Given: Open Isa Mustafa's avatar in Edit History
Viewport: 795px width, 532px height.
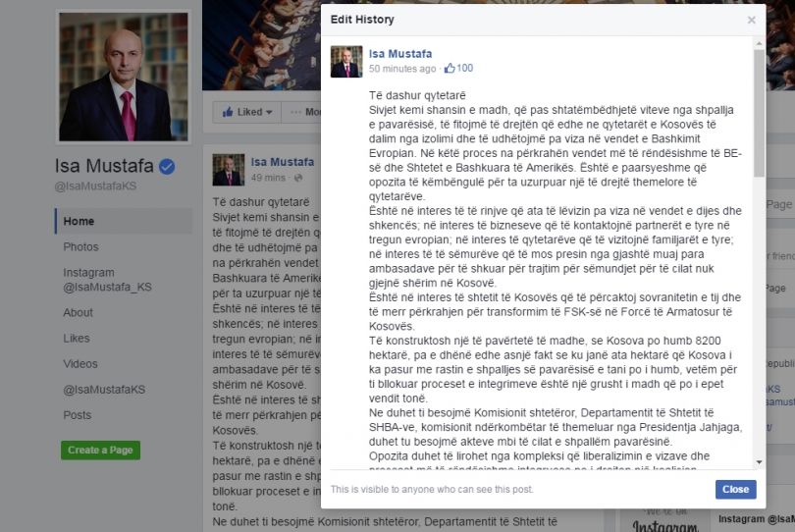Looking at the screenshot, I should [346, 62].
